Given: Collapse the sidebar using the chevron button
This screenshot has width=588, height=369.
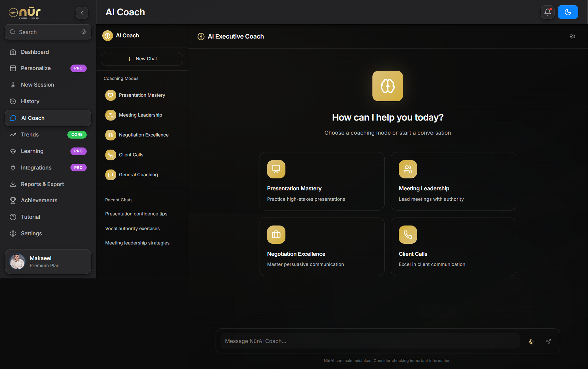Looking at the screenshot, I should point(82,13).
